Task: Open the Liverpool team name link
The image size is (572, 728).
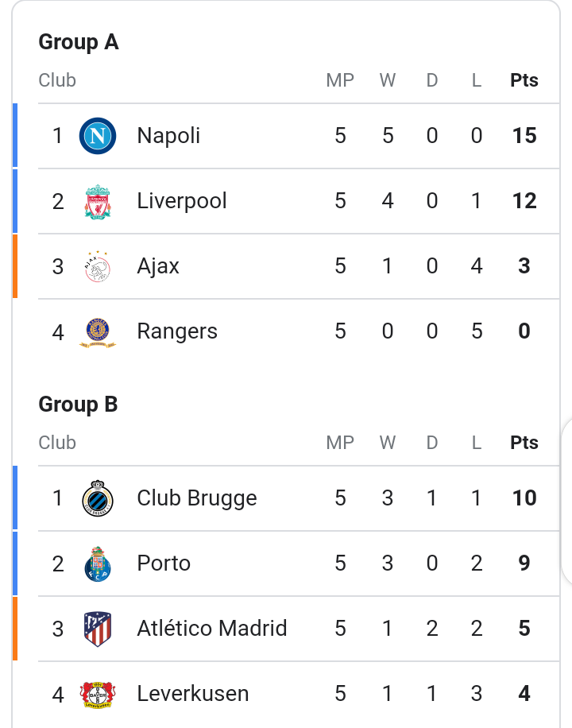Action: [182, 201]
